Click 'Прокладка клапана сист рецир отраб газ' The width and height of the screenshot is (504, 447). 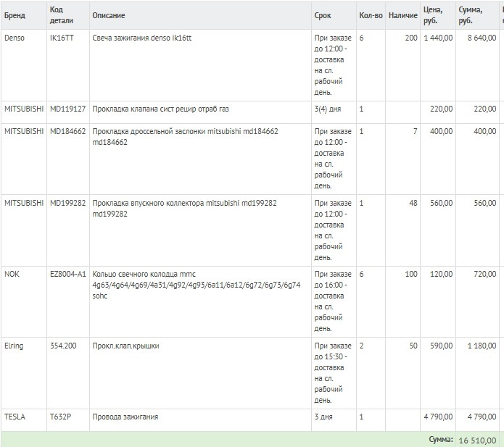[x=161, y=109]
